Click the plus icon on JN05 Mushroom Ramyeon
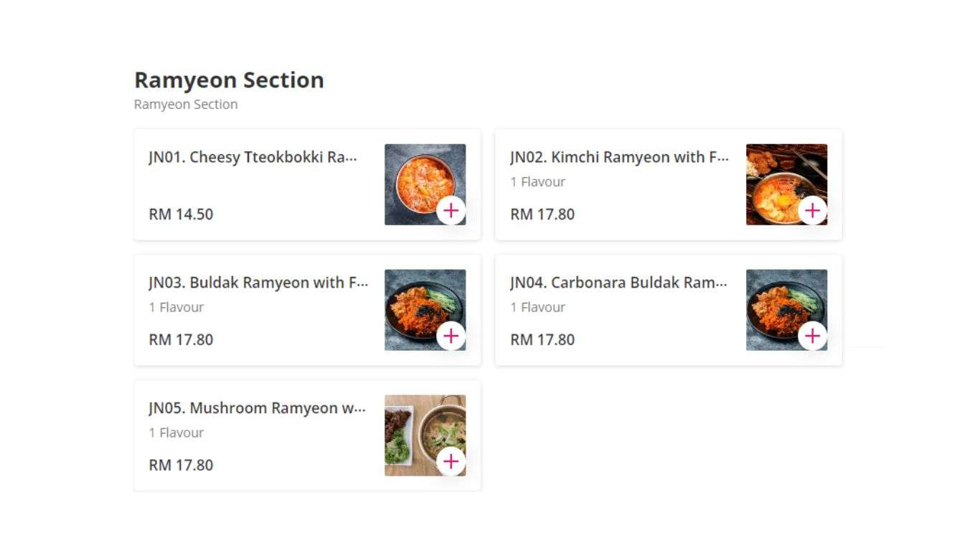980x551 pixels. pyautogui.click(x=451, y=461)
